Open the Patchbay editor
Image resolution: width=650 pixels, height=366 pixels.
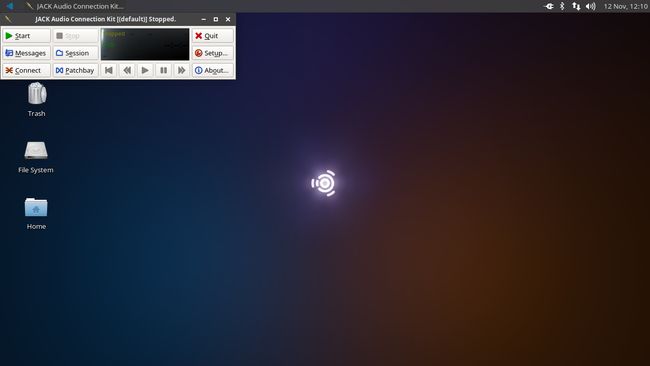(x=75, y=70)
